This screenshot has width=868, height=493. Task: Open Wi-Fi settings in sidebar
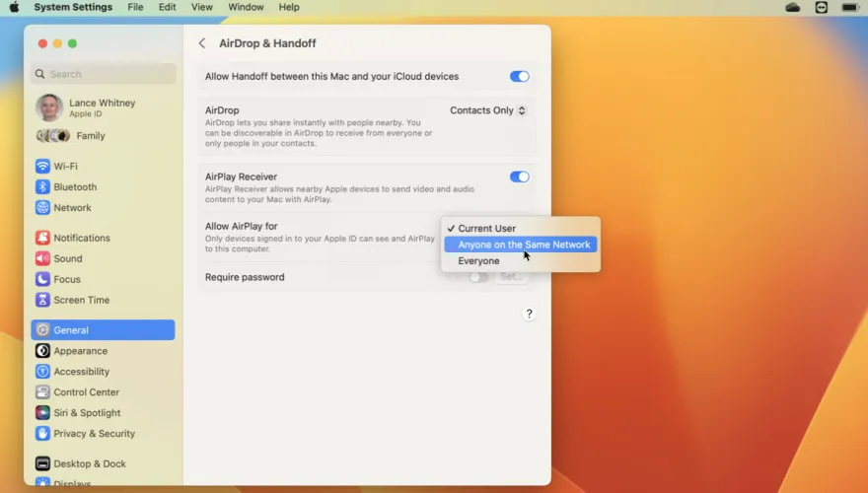click(65, 167)
